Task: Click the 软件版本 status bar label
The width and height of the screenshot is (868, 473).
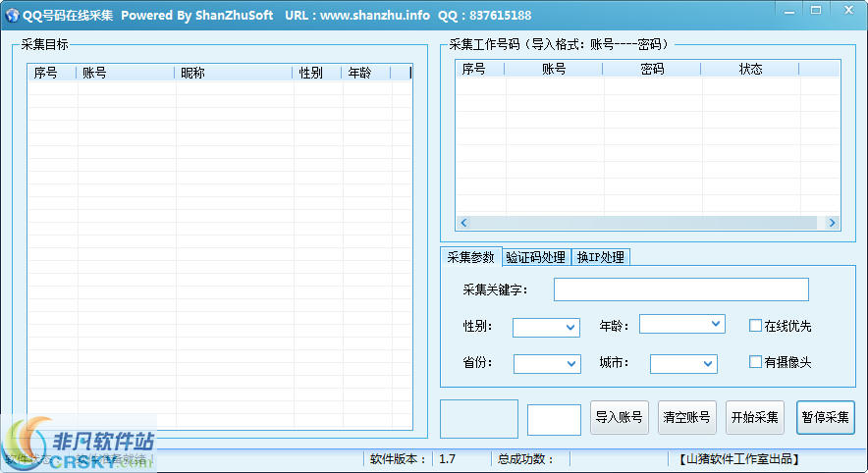Action: [x=399, y=459]
